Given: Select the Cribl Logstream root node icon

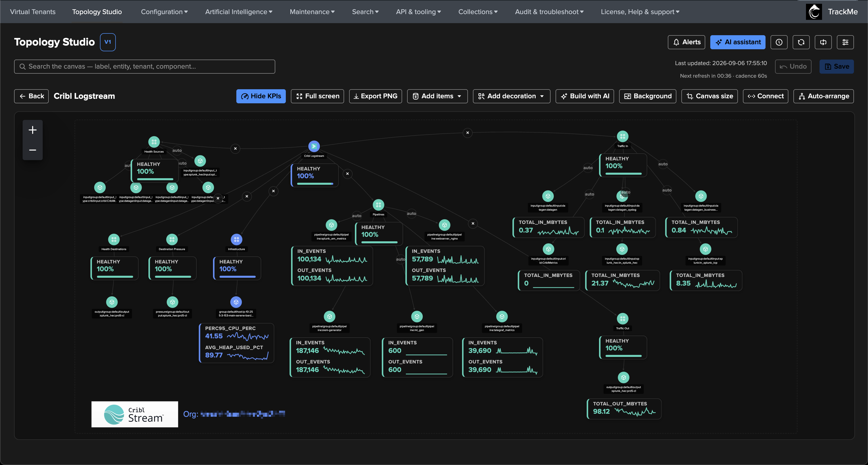Looking at the screenshot, I should 314,146.
